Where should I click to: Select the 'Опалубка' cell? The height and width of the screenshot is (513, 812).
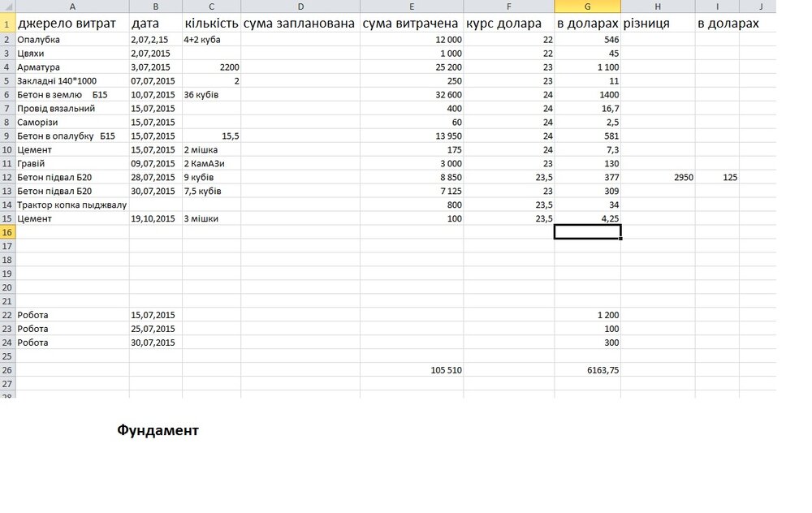click(72, 40)
